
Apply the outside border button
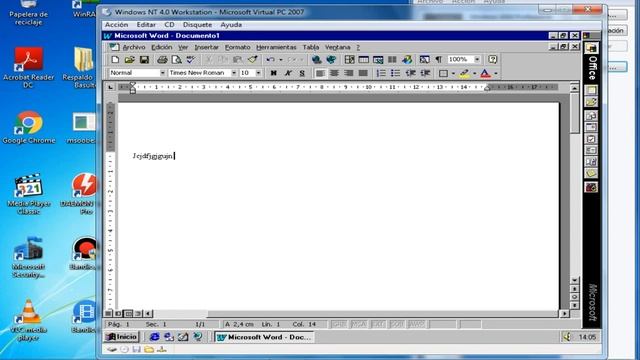point(443,73)
